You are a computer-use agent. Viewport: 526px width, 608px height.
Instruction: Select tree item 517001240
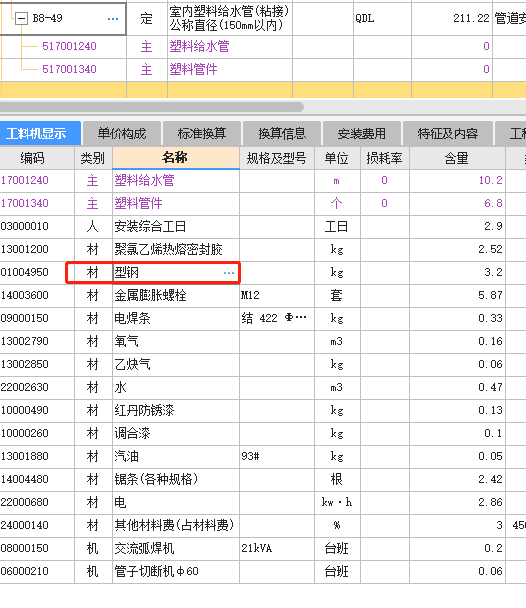(x=69, y=47)
